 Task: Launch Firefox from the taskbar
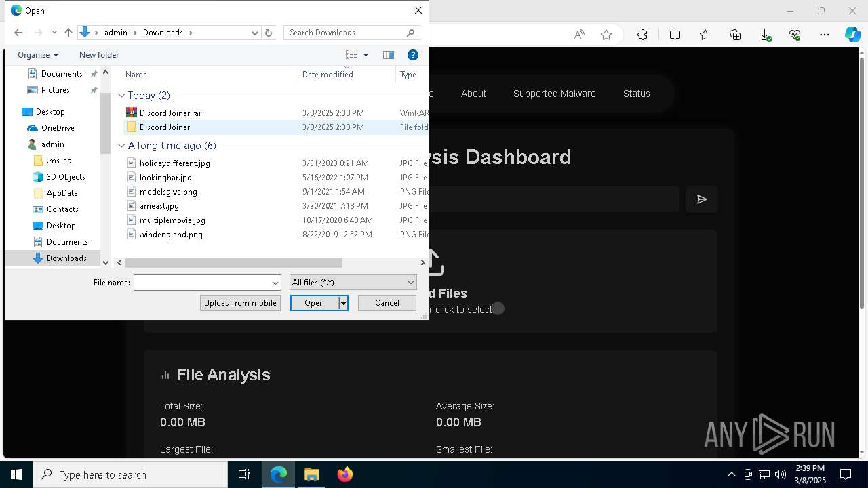344,474
